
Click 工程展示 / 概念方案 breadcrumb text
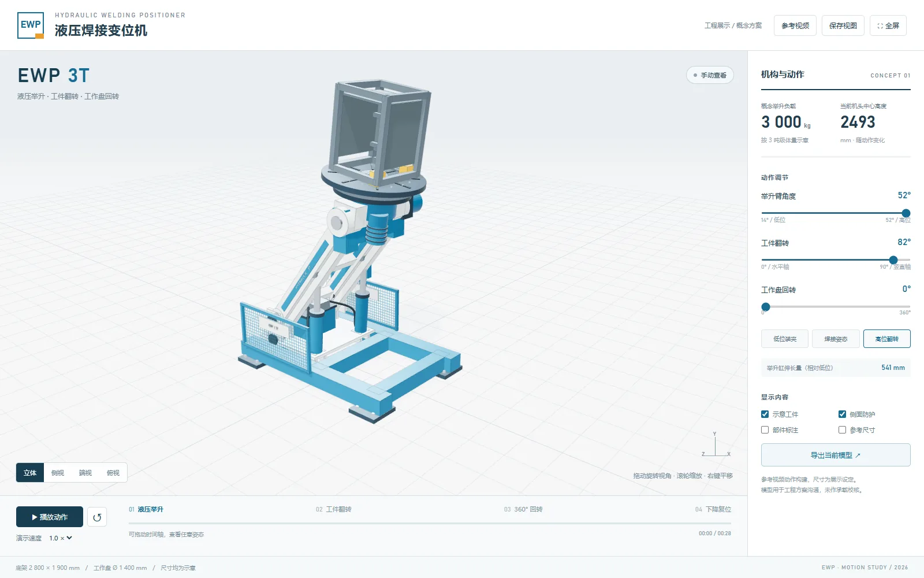(x=733, y=25)
